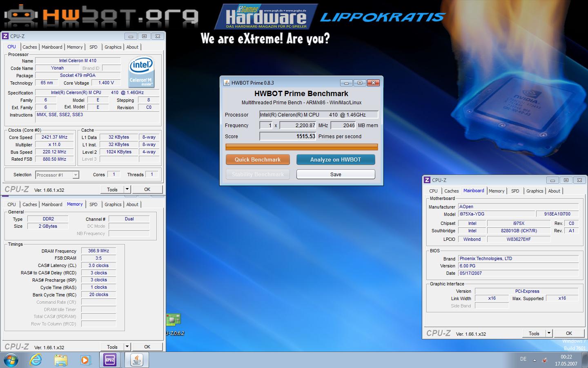Image resolution: width=588 pixels, height=368 pixels.
Task: Click FSB:DRAM value 3:5
Action: pos(98,258)
